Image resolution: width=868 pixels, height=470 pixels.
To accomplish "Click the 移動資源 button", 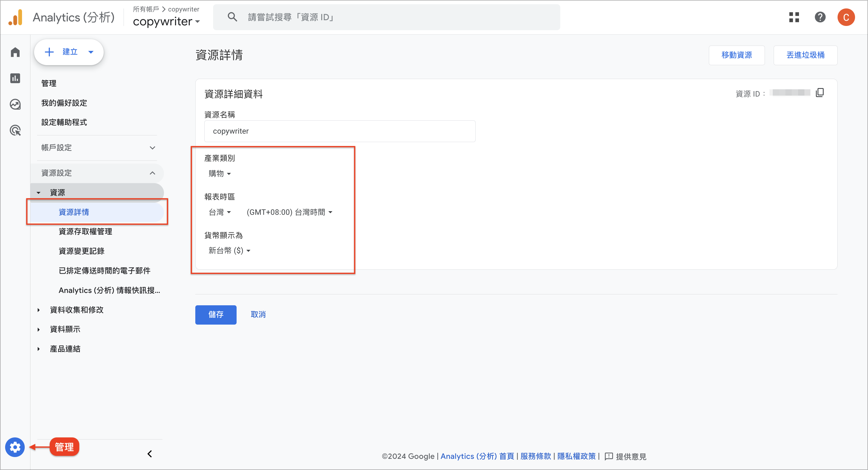I will 737,55.
